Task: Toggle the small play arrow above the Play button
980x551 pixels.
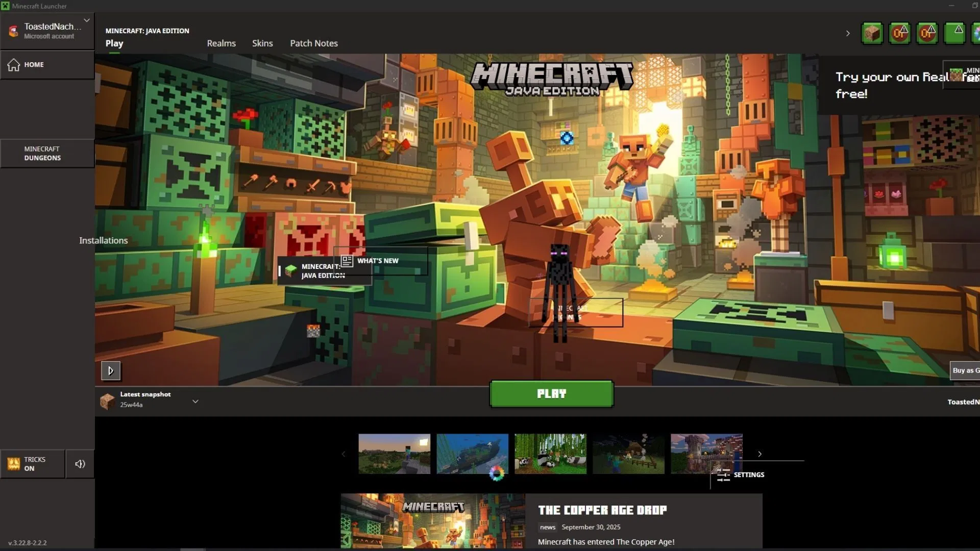Action: tap(110, 370)
